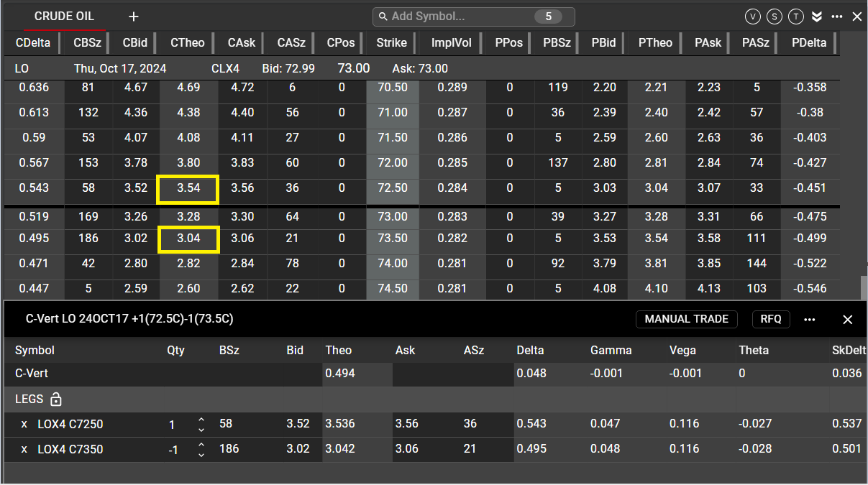The width and height of the screenshot is (868, 485).
Task: Click call bid 4.36 in 71.00 row
Action: [x=135, y=113]
